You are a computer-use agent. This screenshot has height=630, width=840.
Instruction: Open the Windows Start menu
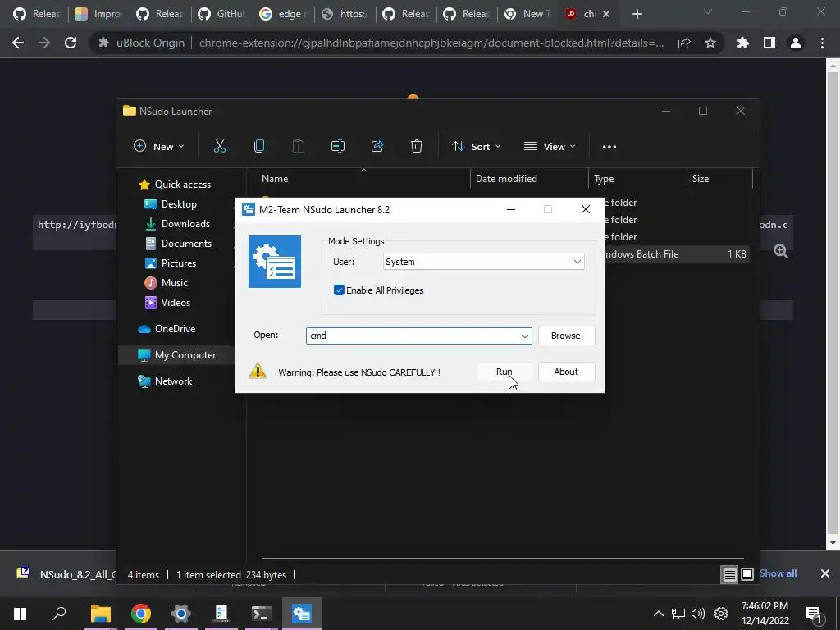coord(20,614)
